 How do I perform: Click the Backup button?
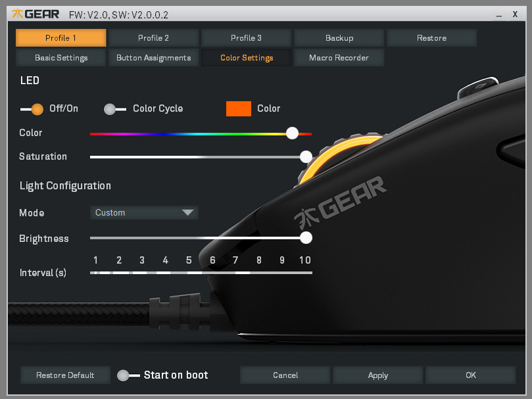point(339,37)
